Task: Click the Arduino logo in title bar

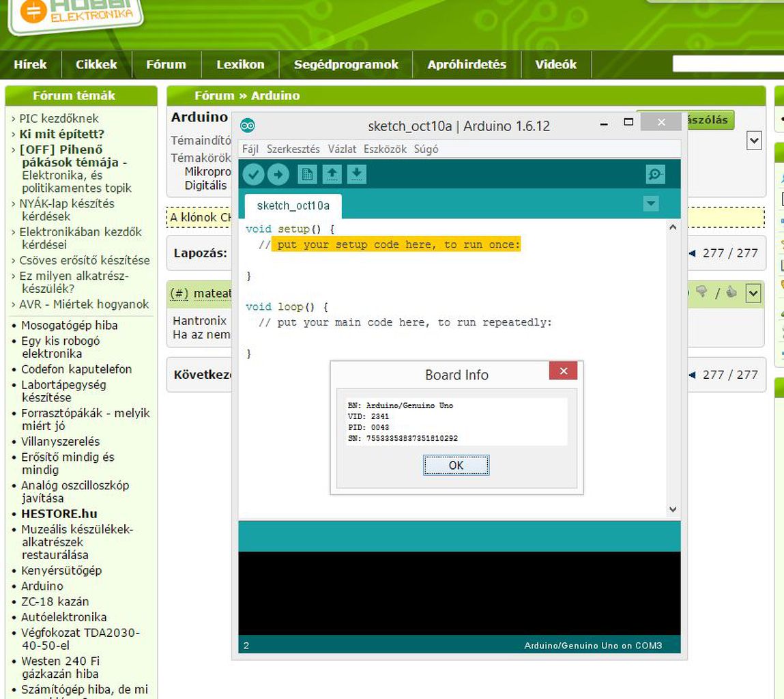Action: [248, 126]
